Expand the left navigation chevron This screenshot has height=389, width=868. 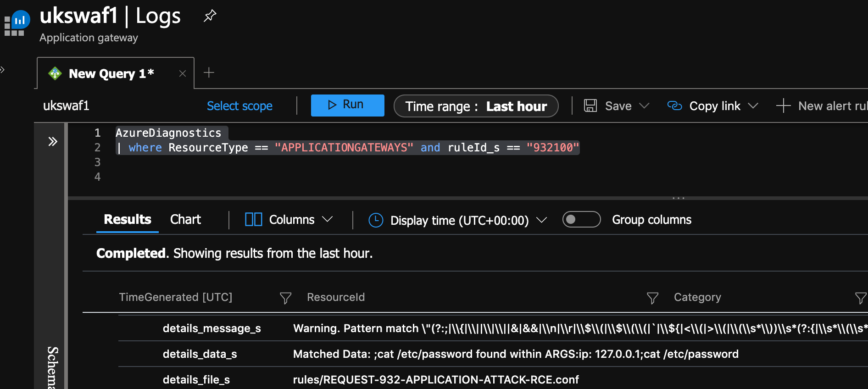3,70
